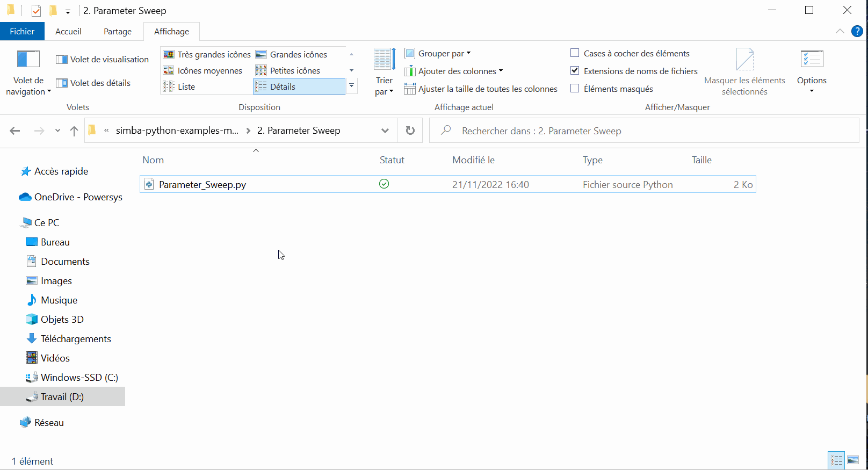Viewport: 868px width, 470px height.
Task: Open the Grouper par dropdown
Action: (x=438, y=54)
